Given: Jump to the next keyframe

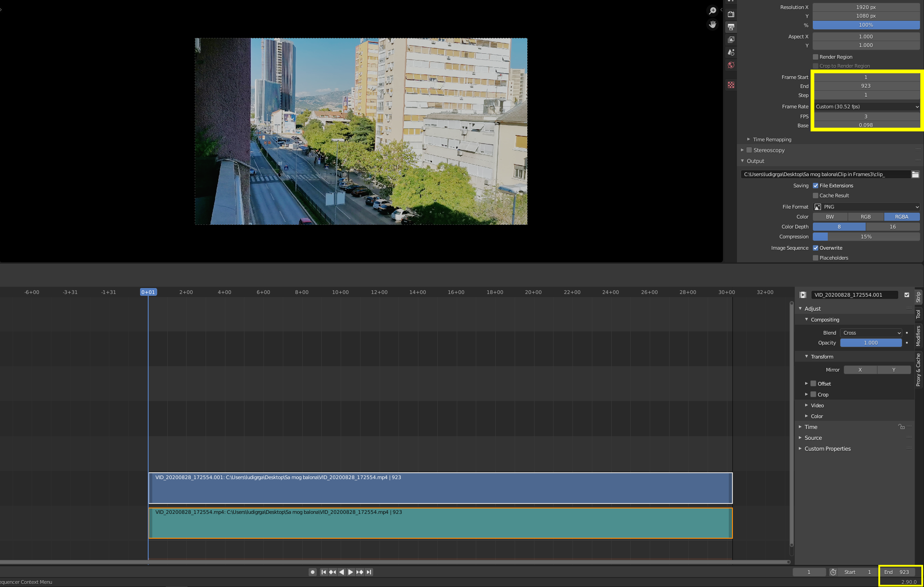Looking at the screenshot, I should [360, 572].
